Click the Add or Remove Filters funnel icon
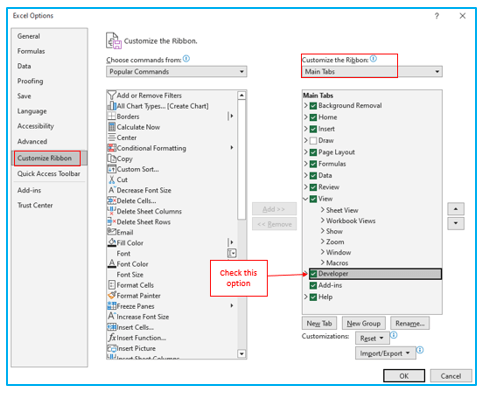 tap(112, 95)
